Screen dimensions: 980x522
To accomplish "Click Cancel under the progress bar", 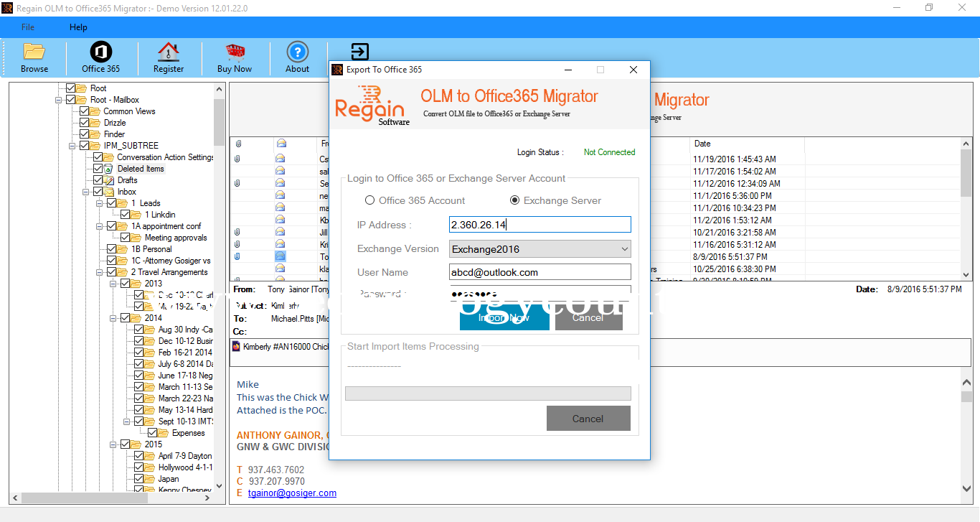I will 588,419.
